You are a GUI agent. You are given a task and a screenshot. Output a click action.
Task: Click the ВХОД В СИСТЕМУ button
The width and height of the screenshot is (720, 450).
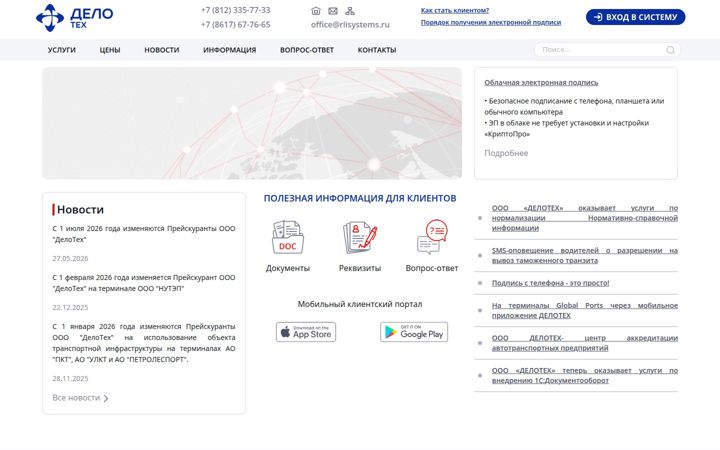click(636, 17)
